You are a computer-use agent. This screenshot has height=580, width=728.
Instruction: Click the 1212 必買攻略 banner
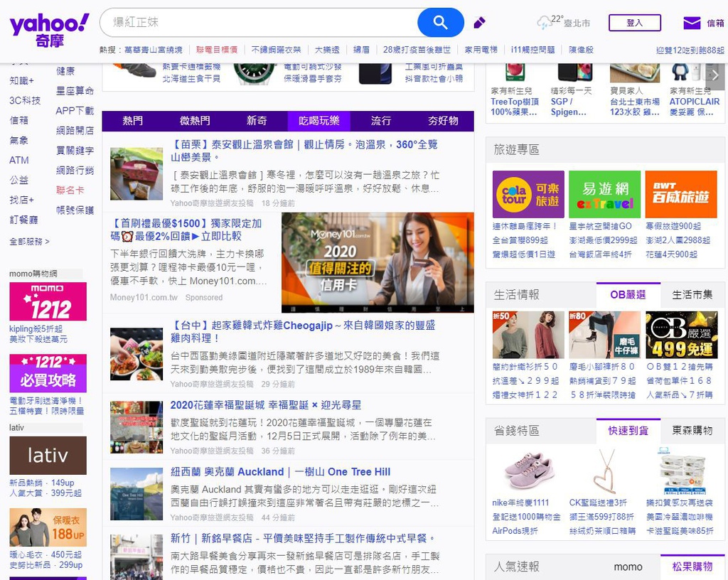pyautogui.click(x=48, y=373)
